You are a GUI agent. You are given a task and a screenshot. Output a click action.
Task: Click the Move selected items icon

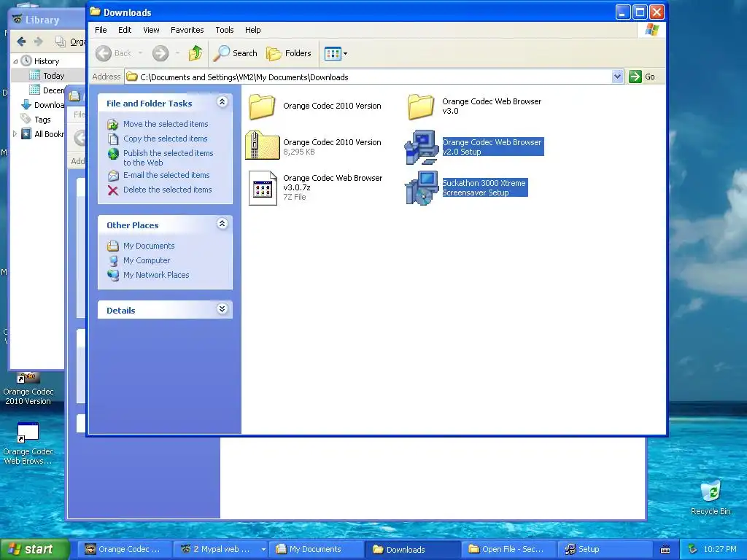[113, 125]
